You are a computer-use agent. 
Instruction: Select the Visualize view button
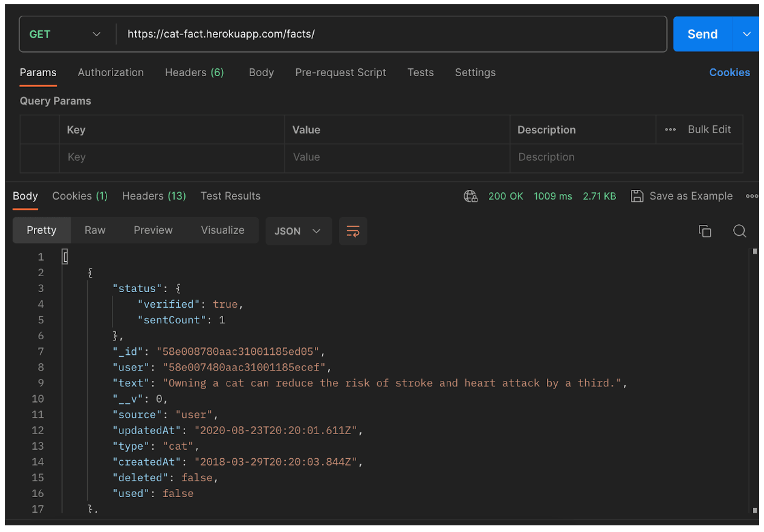point(222,230)
